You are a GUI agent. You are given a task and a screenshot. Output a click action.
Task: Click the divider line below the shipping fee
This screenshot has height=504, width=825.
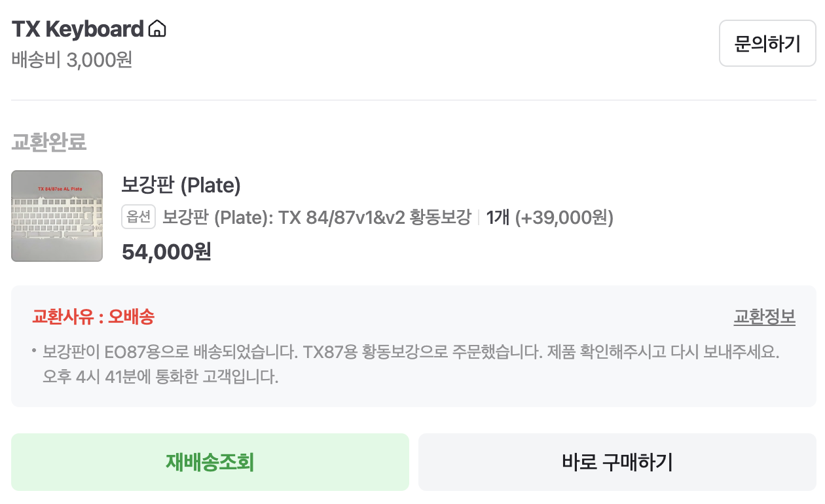point(413,100)
